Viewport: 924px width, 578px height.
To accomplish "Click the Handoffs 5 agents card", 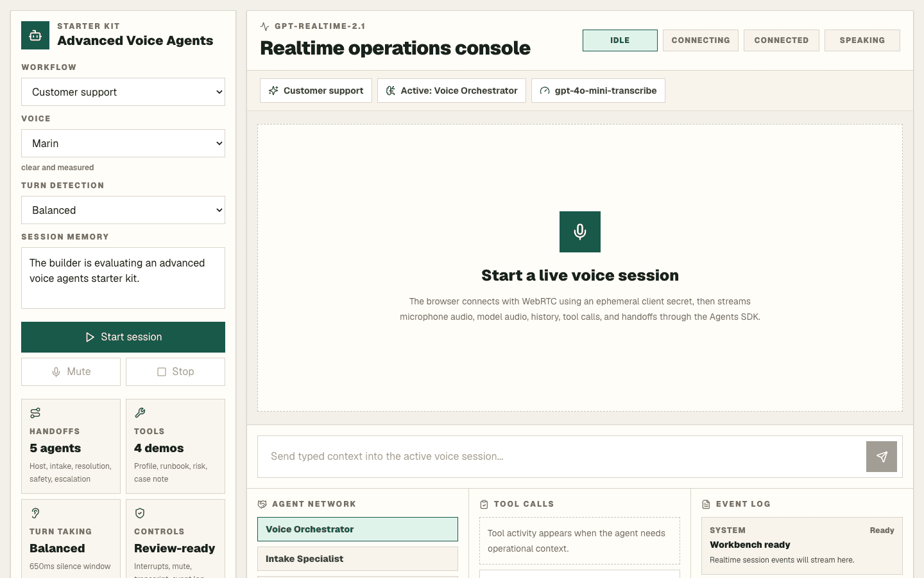I will tap(71, 446).
